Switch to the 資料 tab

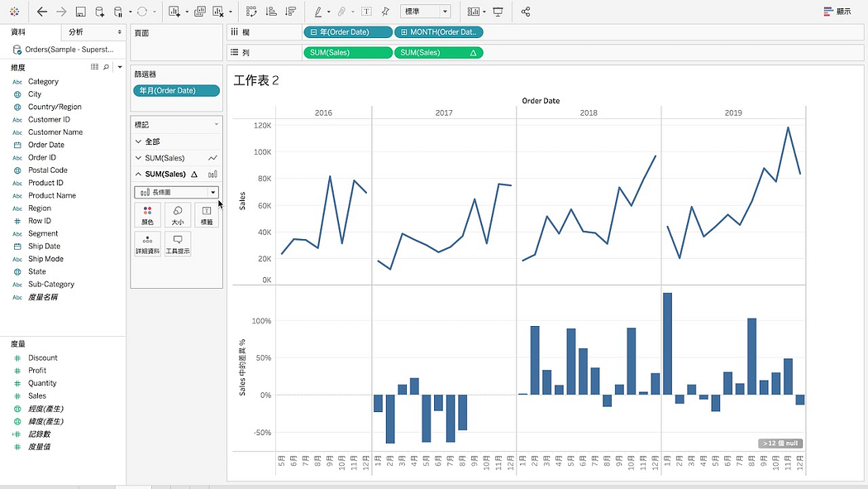[x=18, y=32]
